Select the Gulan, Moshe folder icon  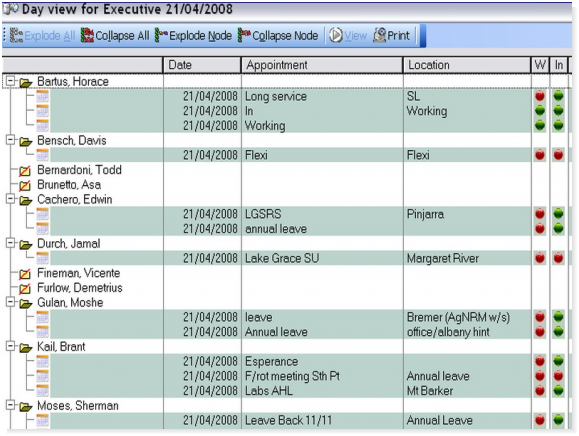pos(26,303)
